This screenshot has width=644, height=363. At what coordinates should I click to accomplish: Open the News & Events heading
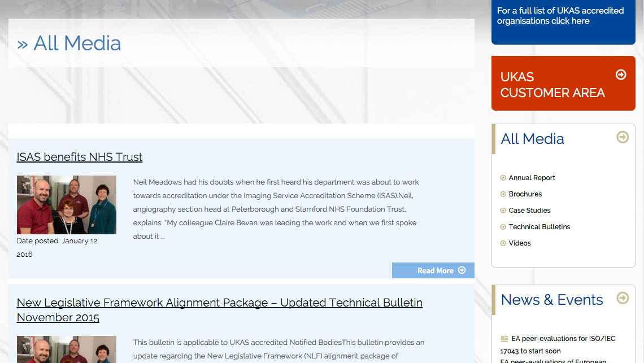(552, 300)
